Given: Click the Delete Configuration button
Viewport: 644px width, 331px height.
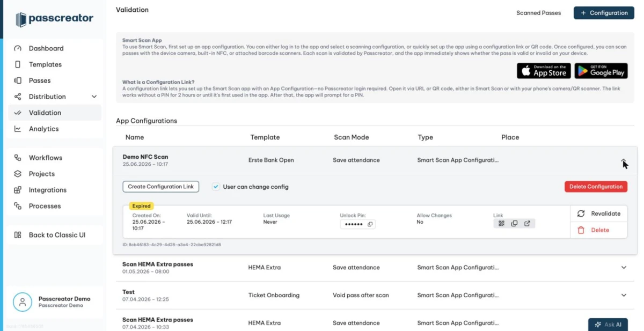Looking at the screenshot, I should click(x=596, y=187).
